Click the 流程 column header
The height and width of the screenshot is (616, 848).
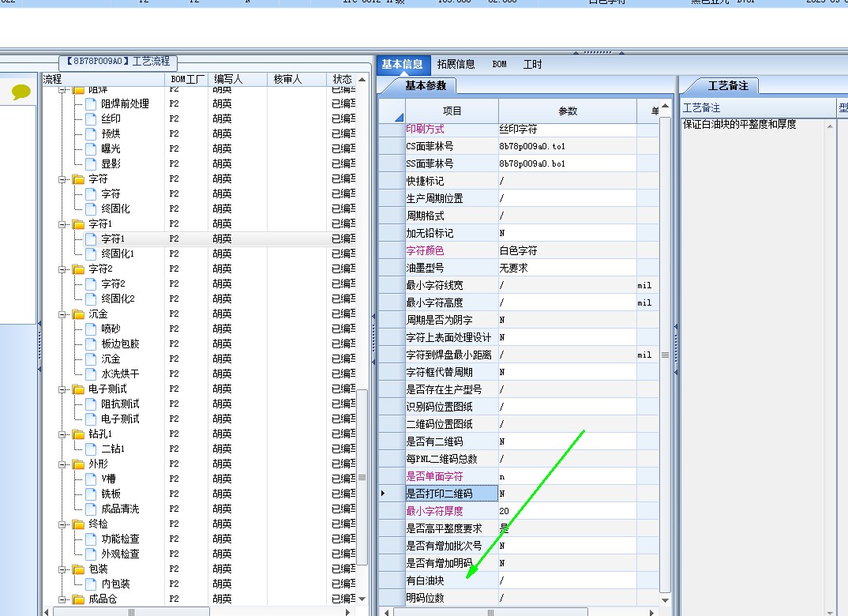tap(103, 80)
